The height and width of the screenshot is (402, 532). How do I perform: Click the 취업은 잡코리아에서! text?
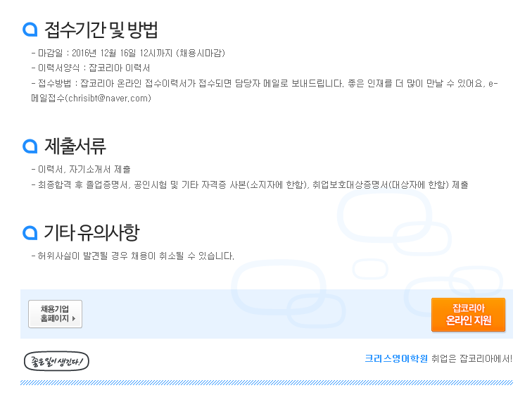(x=472, y=358)
